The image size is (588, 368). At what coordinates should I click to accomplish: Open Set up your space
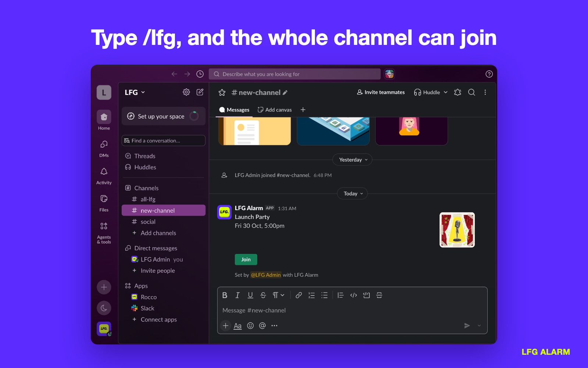[x=164, y=116]
